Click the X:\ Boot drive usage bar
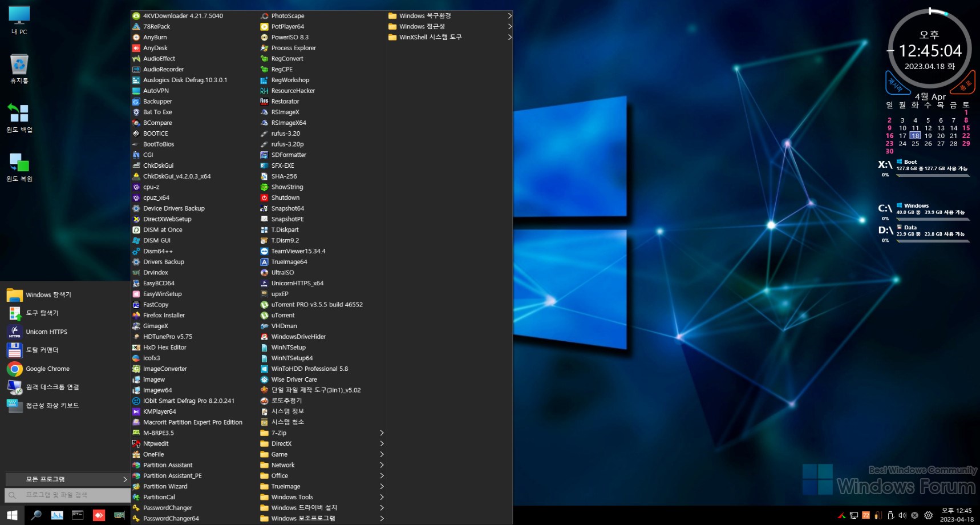Screen dimensions: 980x525 tap(933, 175)
